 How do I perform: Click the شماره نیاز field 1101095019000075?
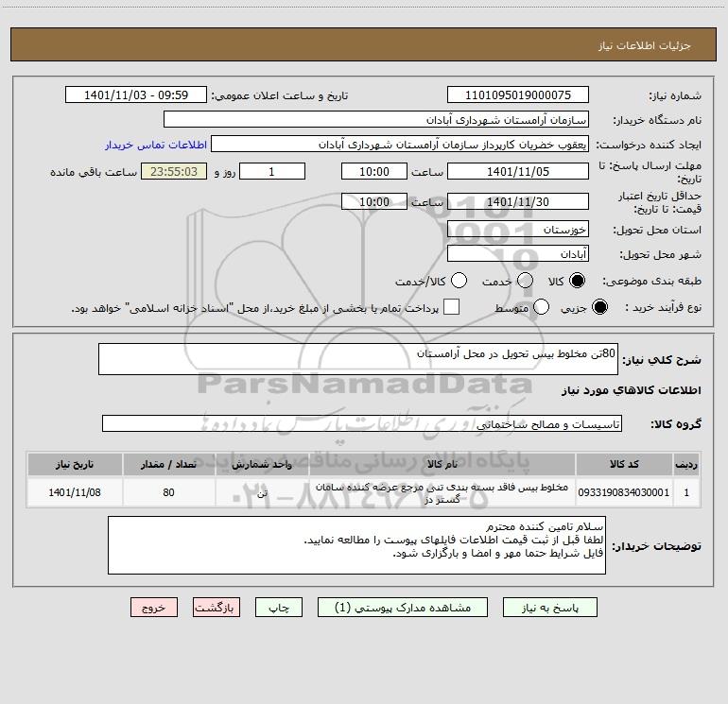(518, 95)
